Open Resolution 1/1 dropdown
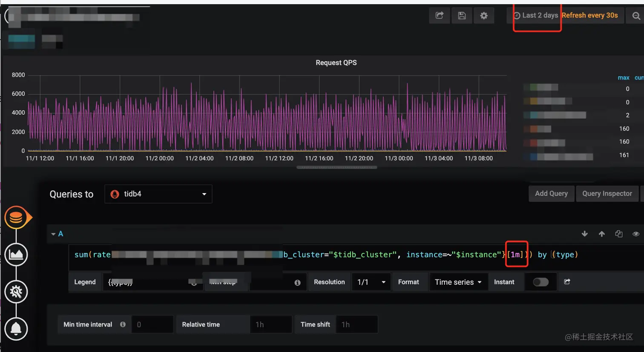The height and width of the screenshot is (352, 644). point(371,282)
